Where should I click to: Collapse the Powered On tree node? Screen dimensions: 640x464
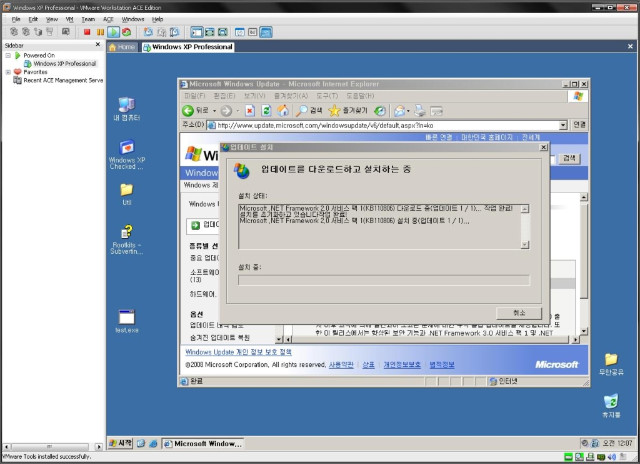click(x=8, y=55)
